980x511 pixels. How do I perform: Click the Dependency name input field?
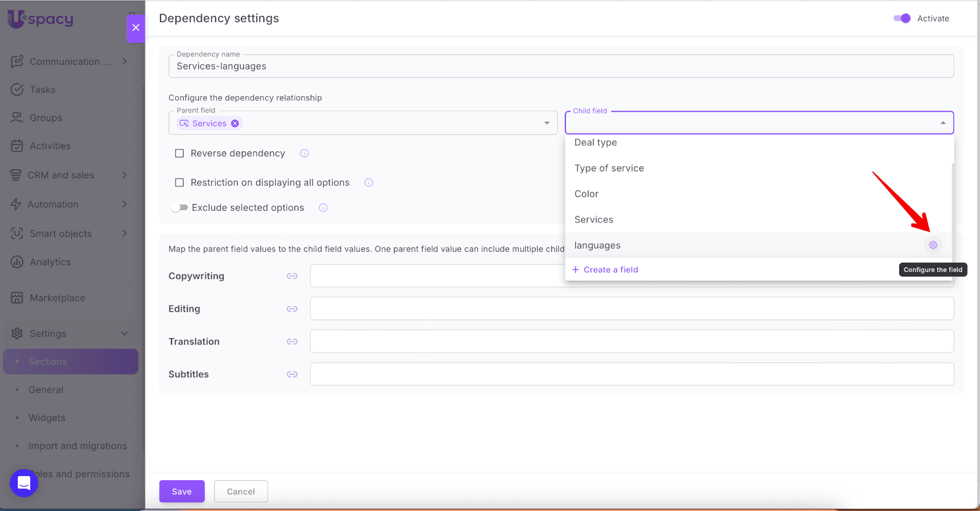[560, 66]
